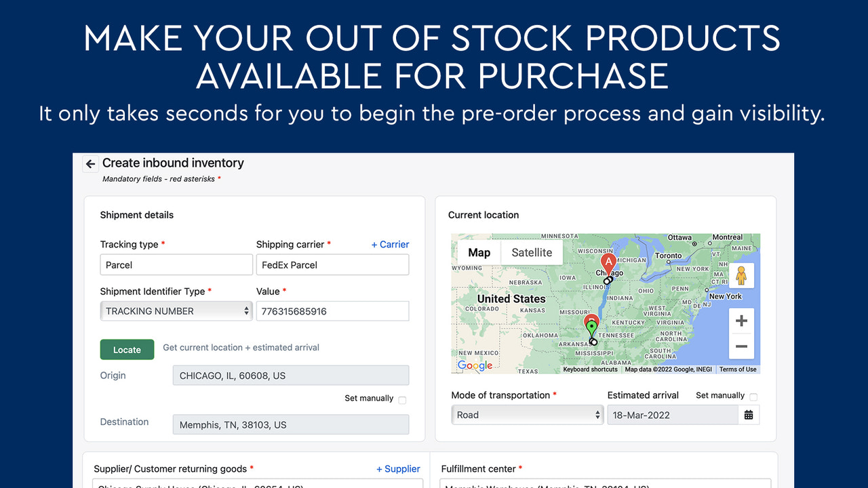
Task: Open the Supplier/Customer returning goods dropdown
Action: [x=258, y=485]
